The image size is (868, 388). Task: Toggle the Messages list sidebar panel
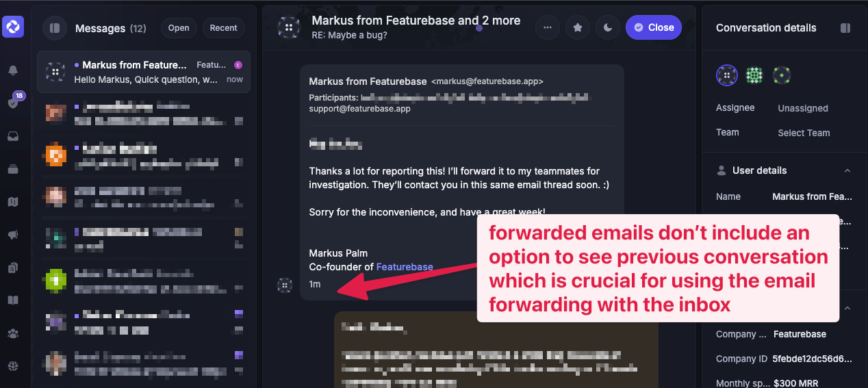(x=55, y=28)
